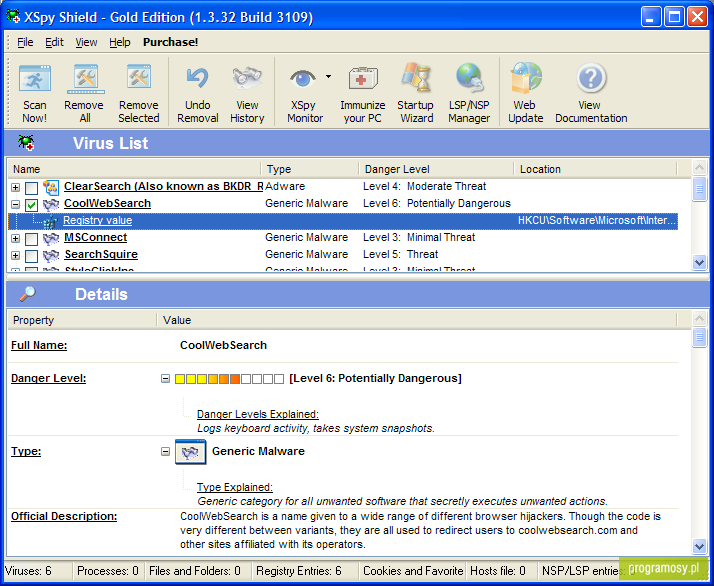Click the Value column header in Details

417,320
